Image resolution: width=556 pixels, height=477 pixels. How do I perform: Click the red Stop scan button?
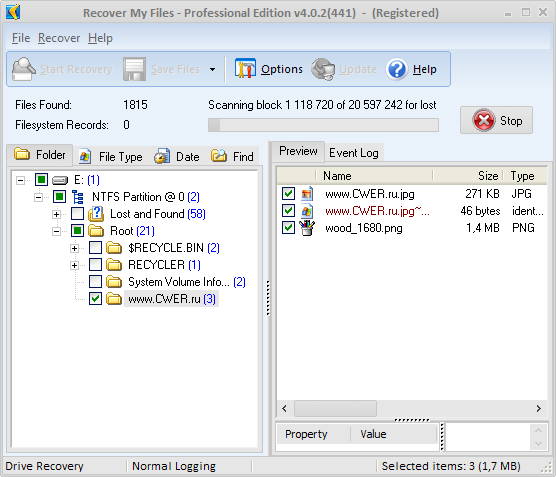(496, 120)
